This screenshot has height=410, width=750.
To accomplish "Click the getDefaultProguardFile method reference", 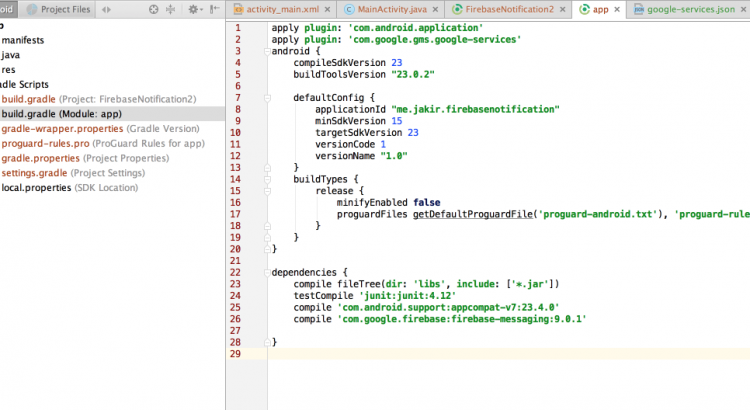I will point(475,213).
